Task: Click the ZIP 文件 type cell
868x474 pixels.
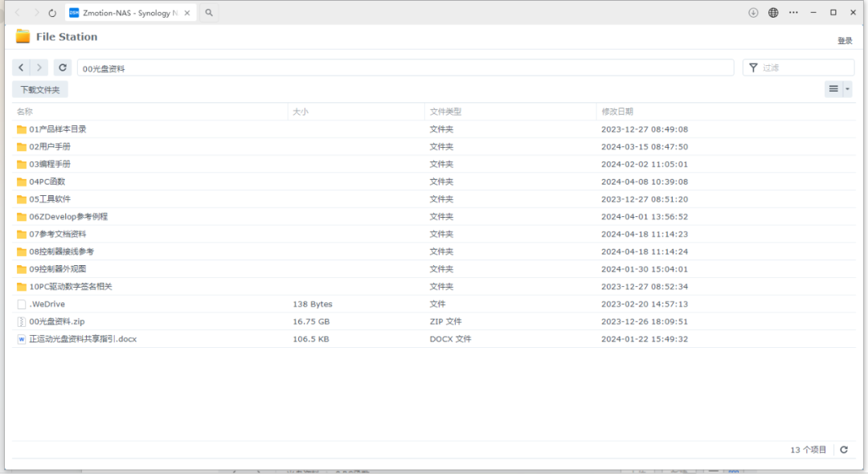Action: tap(445, 321)
